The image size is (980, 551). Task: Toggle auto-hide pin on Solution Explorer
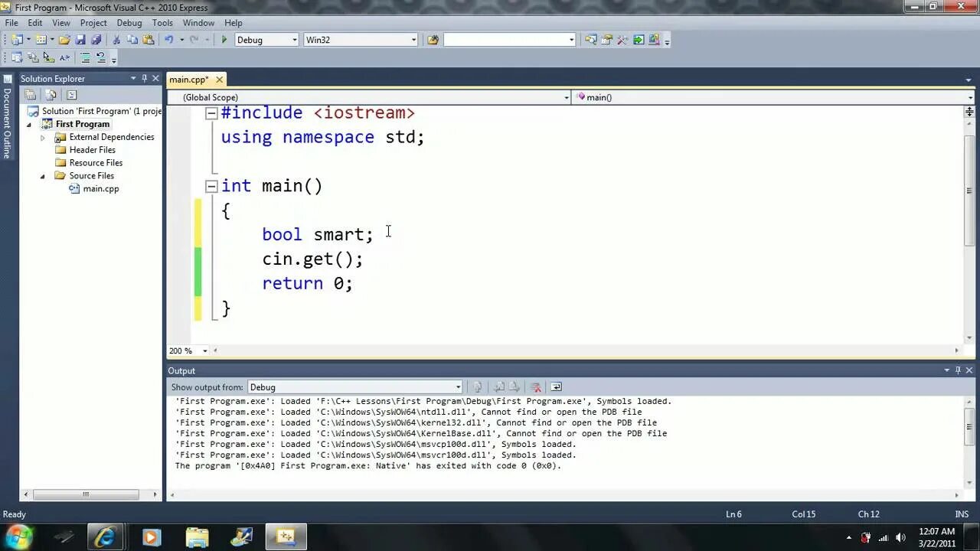pyautogui.click(x=144, y=78)
